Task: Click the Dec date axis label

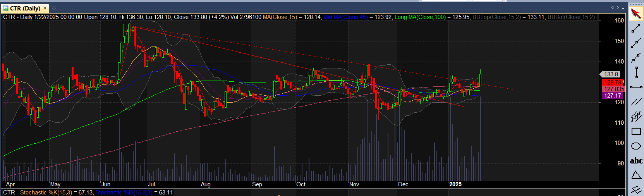Action: point(403,184)
